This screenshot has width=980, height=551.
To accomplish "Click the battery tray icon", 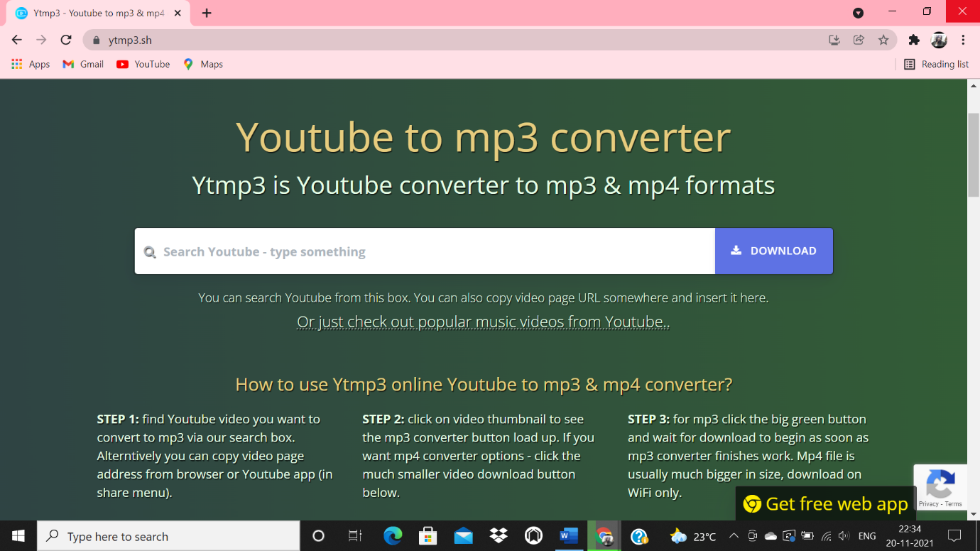I will 807,536.
